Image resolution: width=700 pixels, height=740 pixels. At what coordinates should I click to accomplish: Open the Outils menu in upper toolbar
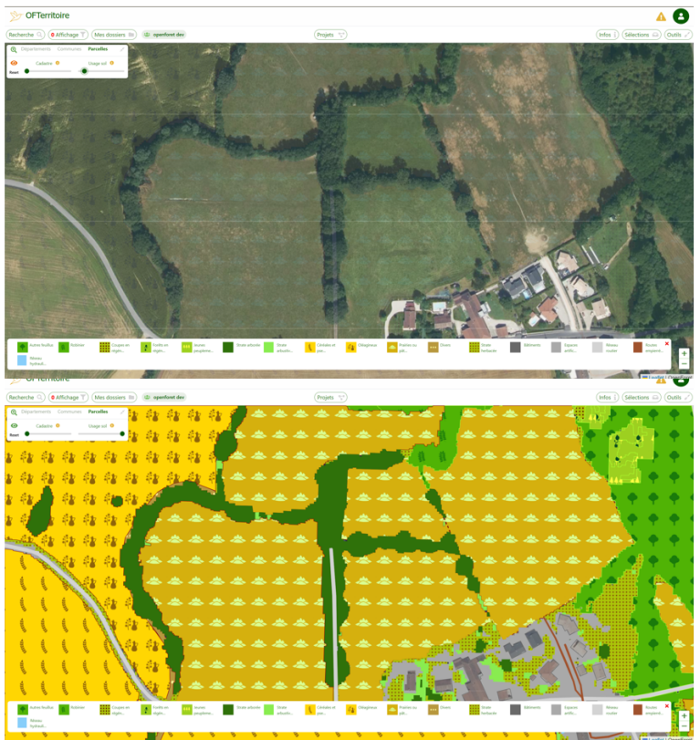click(x=677, y=34)
